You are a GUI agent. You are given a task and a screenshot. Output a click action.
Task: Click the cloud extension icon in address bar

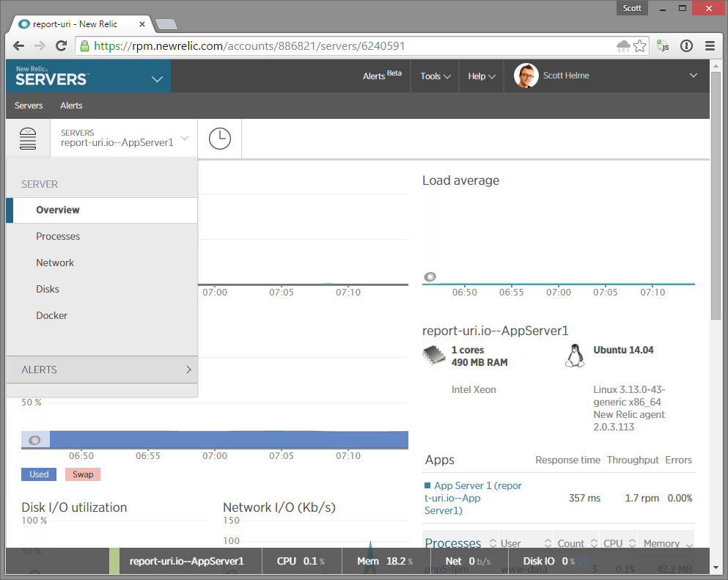tap(623, 45)
